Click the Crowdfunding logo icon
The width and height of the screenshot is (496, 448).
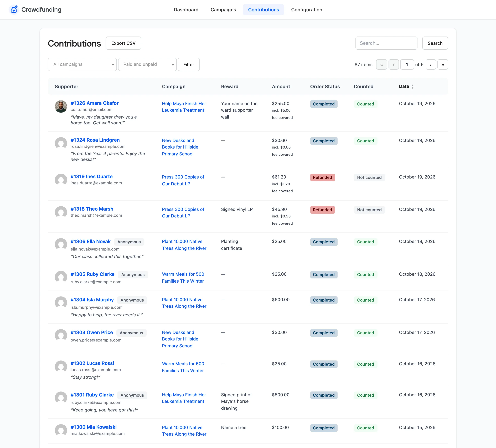pos(14,10)
